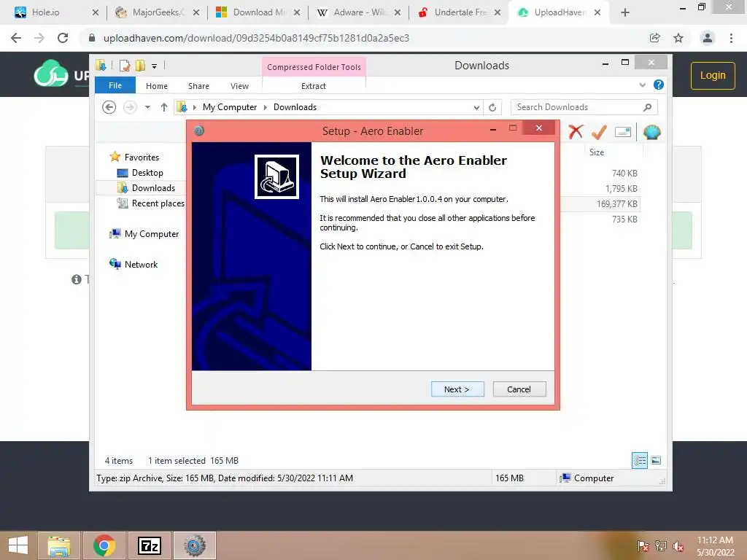Select Desktop in the navigation pane

(147, 172)
